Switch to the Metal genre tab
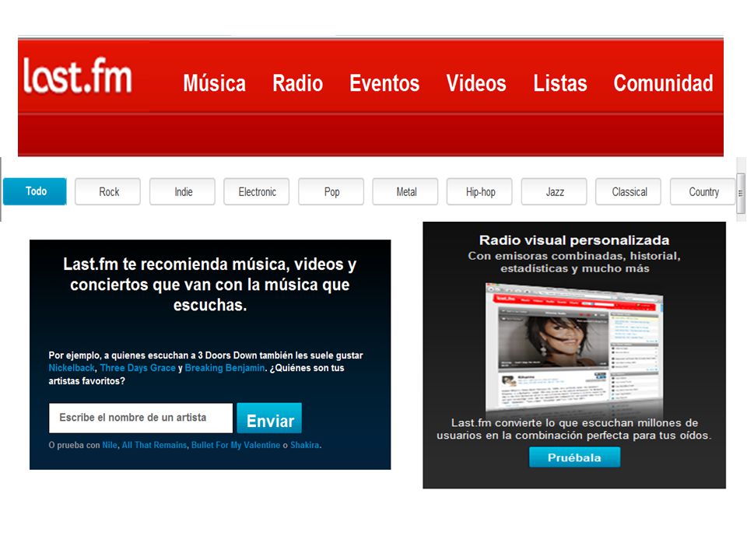The image size is (747, 560). (405, 191)
